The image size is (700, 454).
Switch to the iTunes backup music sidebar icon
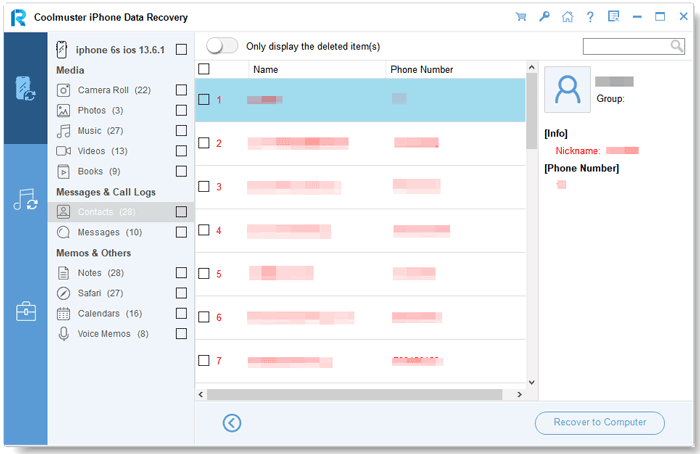(x=25, y=199)
